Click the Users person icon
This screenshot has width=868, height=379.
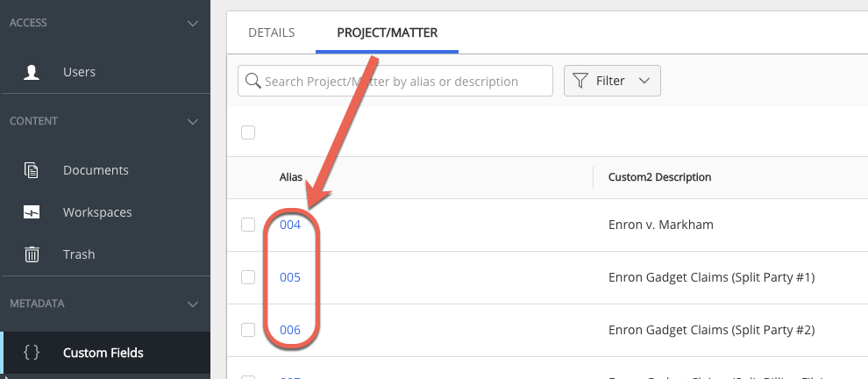pyautogui.click(x=32, y=72)
